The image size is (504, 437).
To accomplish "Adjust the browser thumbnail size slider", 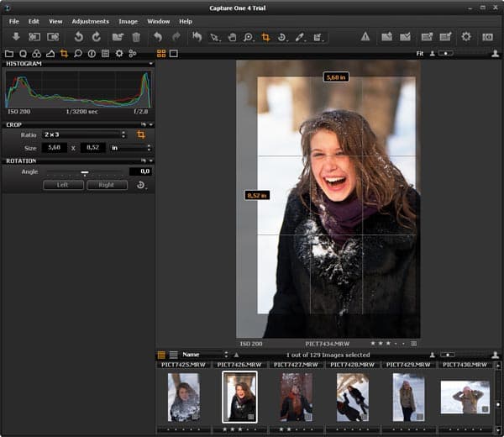I will (448, 355).
